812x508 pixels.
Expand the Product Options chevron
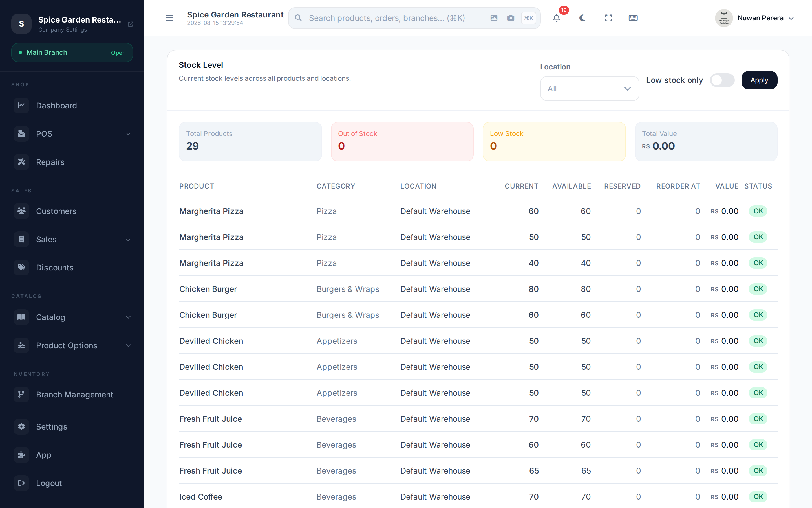(x=128, y=345)
